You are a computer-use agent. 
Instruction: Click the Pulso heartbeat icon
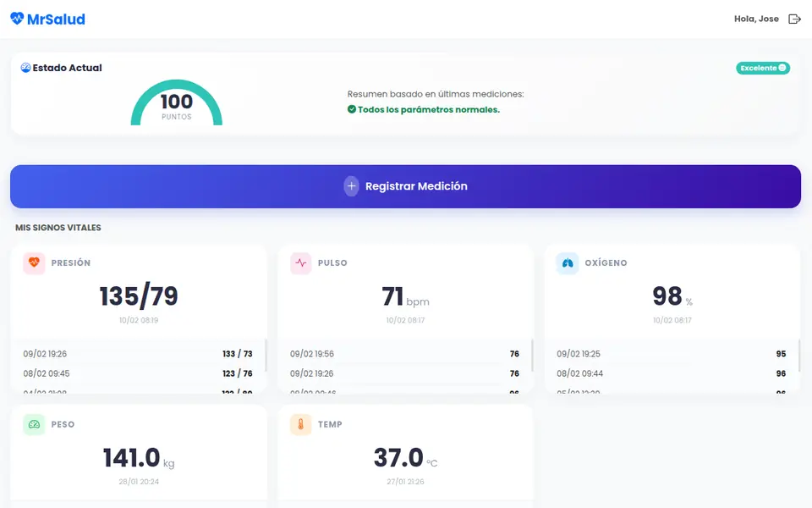pyautogui.click(x=301, y=262)
